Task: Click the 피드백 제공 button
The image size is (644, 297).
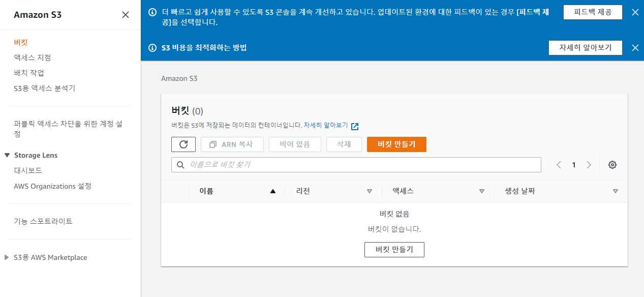Action: 593,13
